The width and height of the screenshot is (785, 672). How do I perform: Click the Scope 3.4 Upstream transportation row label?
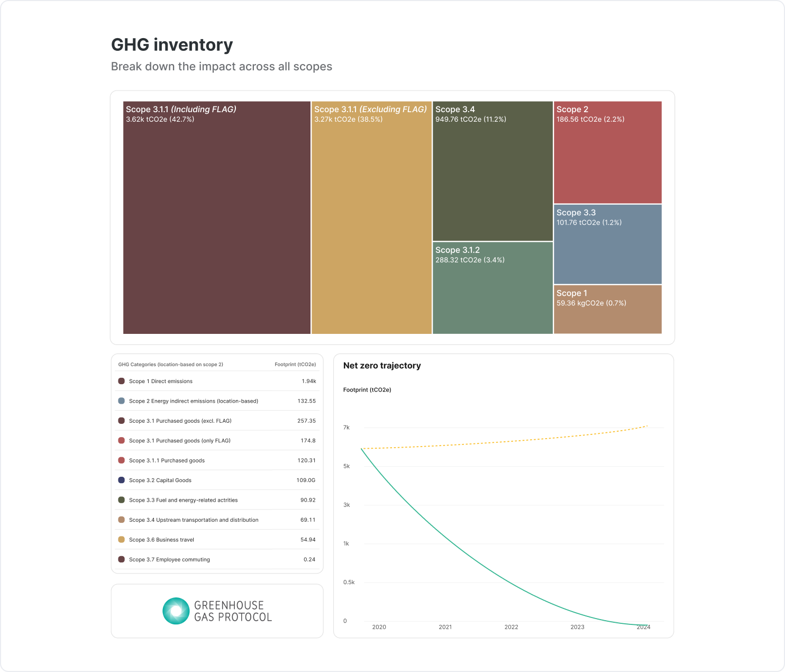click(194, 520)
